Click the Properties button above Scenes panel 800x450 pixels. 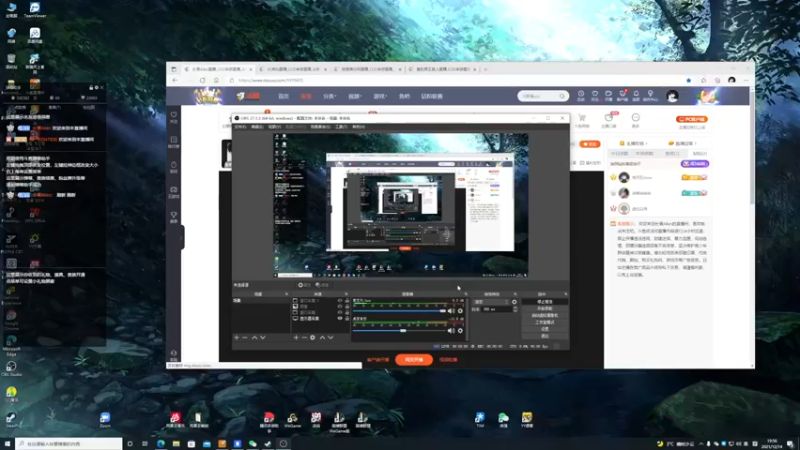point(304,285)
